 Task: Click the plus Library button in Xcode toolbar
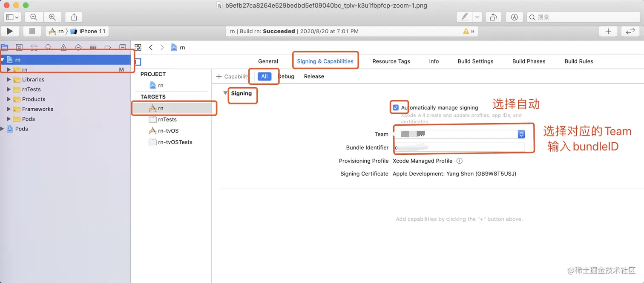click(x=608, y=31)
